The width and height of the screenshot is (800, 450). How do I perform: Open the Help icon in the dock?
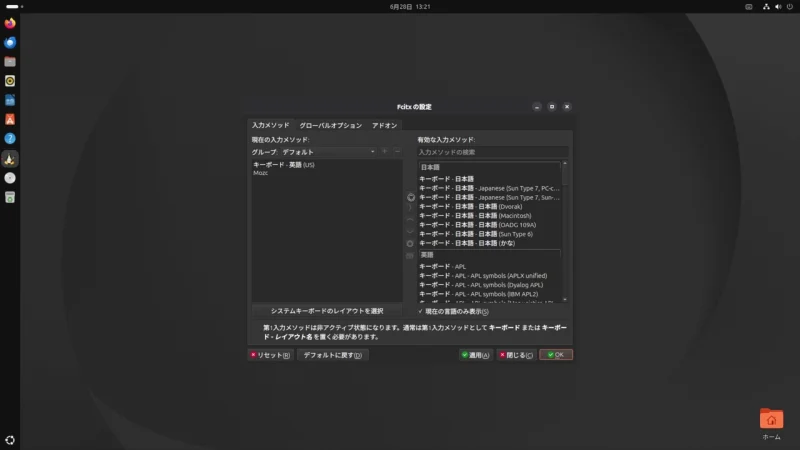[x=10, y=139]
